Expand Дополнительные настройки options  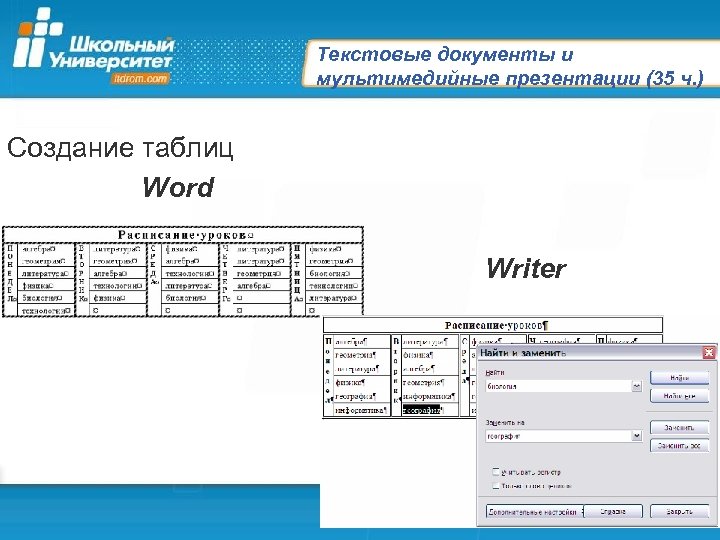pyautogui.click(x=534, y=512)
